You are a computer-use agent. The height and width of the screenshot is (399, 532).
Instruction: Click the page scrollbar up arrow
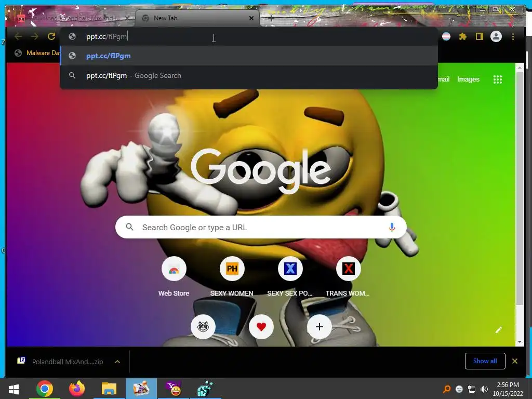pos(520,68)
